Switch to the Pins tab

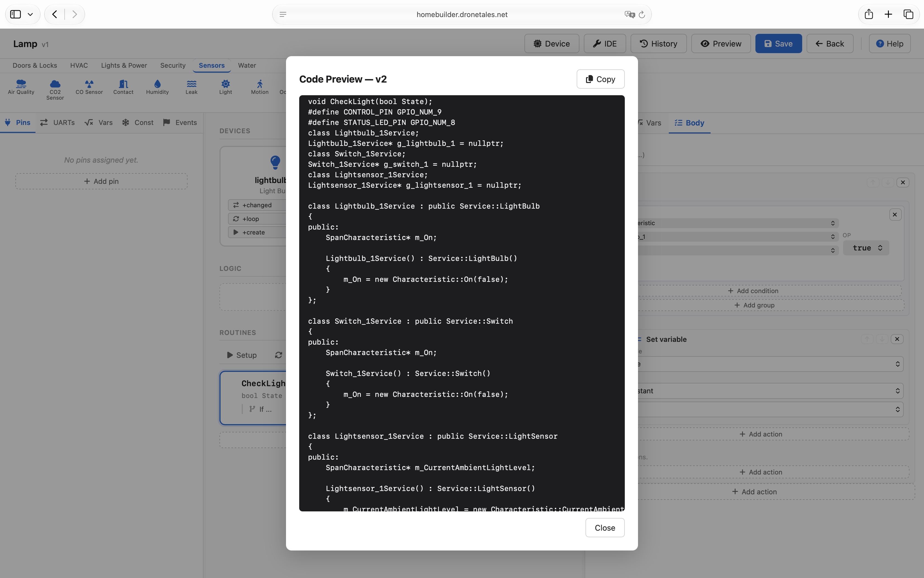(18, 122)
